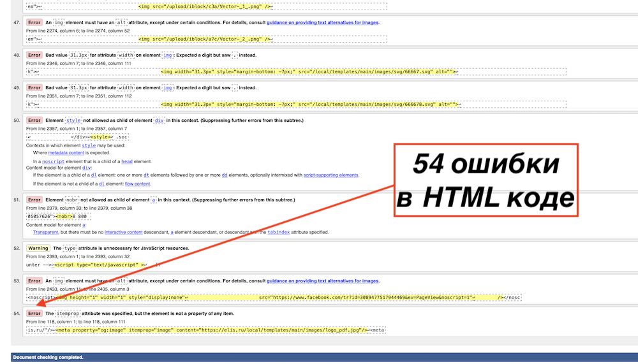Image resolution: width=638 pixels, height=364 pixels.
Task: Open the 'div' element link in error 50 heading
Action: (159, 120)
